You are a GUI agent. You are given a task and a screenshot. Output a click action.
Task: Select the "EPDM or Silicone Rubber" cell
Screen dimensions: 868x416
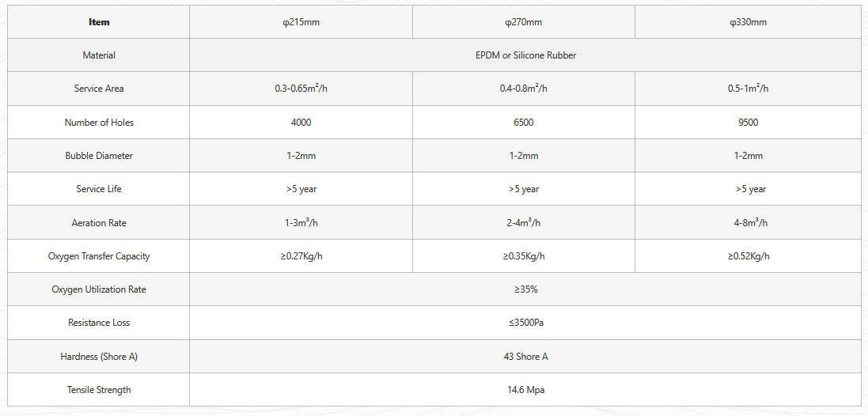click(525, 55)
